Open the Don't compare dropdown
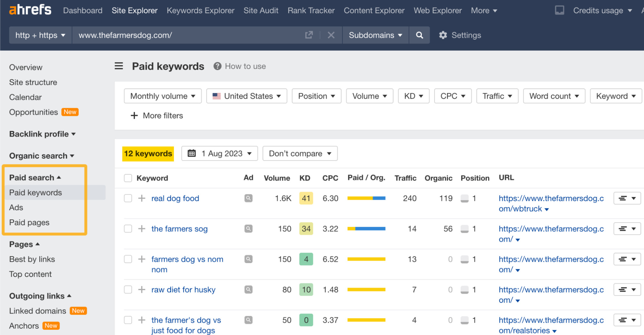The width and height of the screenshot is (644, 335). pos(300,153)
